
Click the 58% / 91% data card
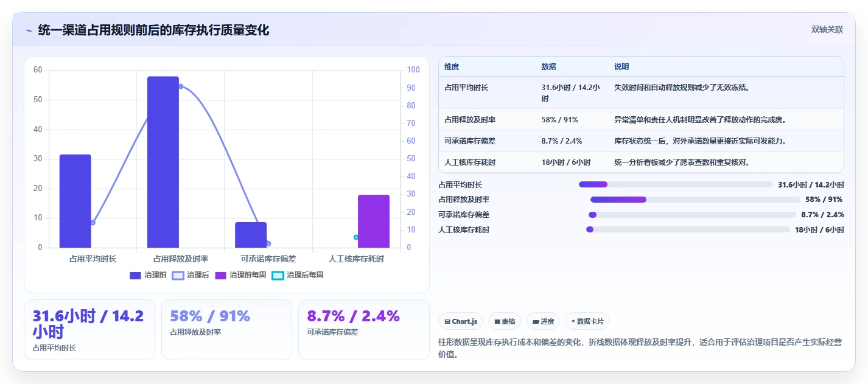226,330
